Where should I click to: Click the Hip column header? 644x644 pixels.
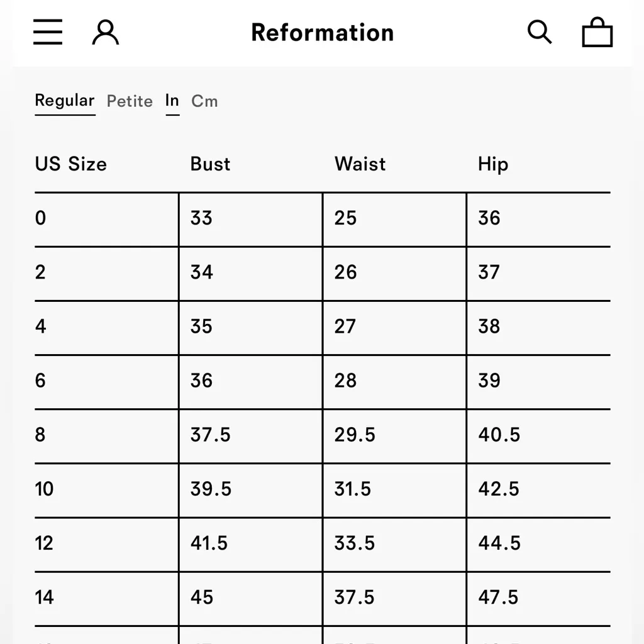[x=492, y=164]
